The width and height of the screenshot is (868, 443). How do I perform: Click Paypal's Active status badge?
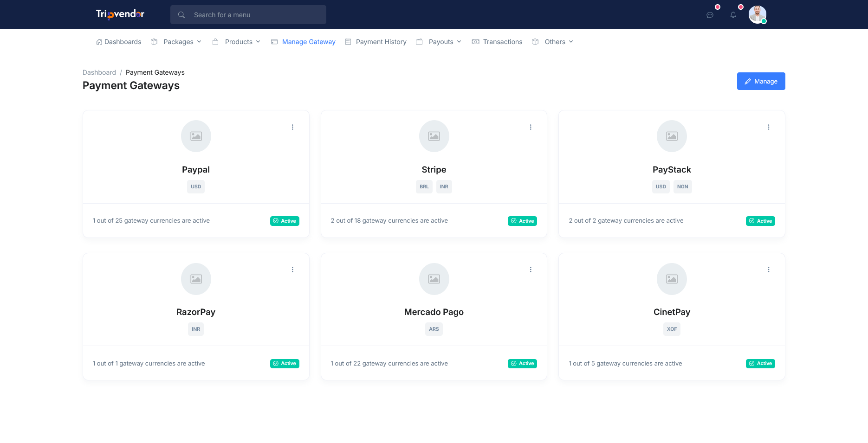[285, 221]
